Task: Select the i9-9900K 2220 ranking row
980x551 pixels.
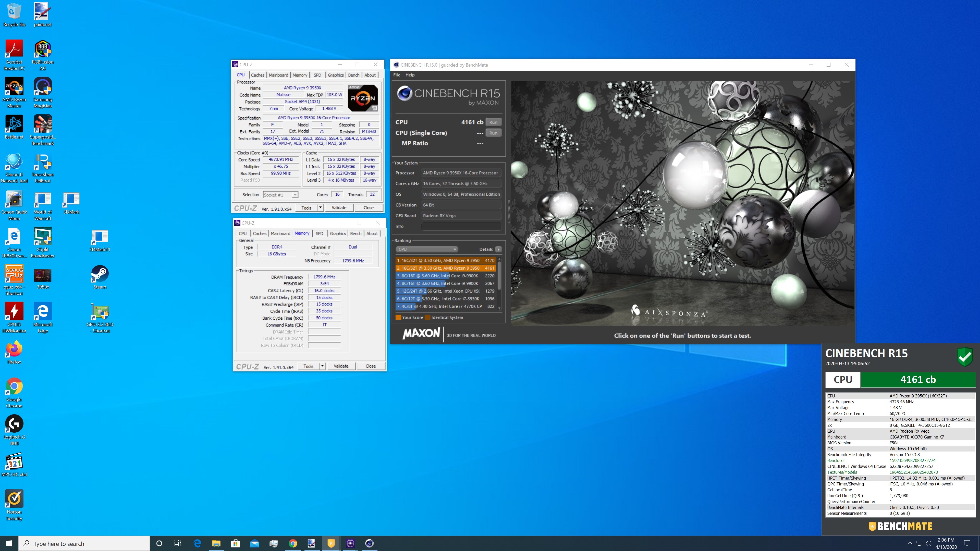Action: point(446,276)
